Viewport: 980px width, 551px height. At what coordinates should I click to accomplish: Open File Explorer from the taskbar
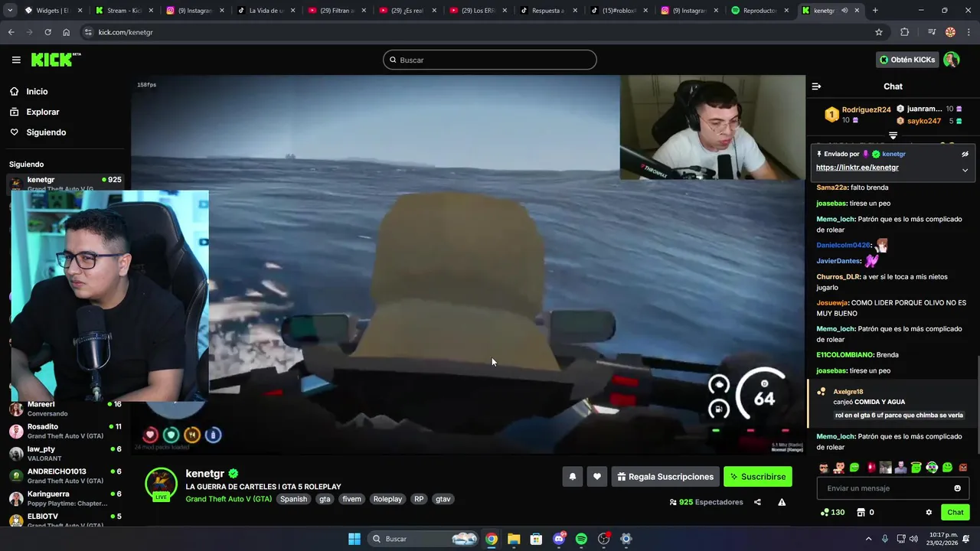coord(514,539)
